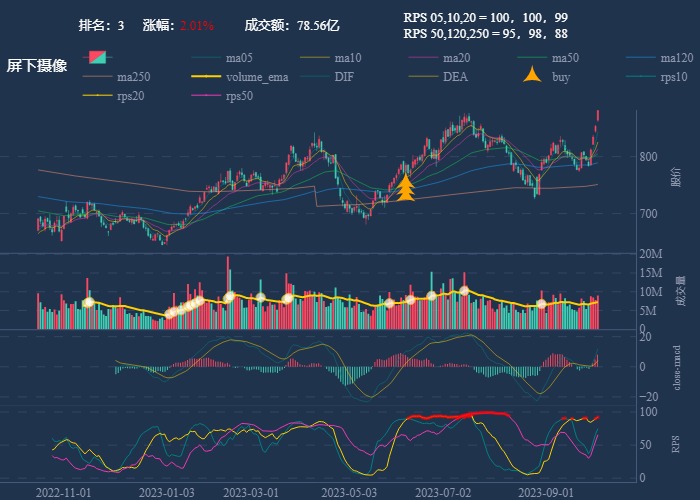Click the rps20 yellow legend line sample
This screenshot has height=500, width=700.
pos(97,96)
